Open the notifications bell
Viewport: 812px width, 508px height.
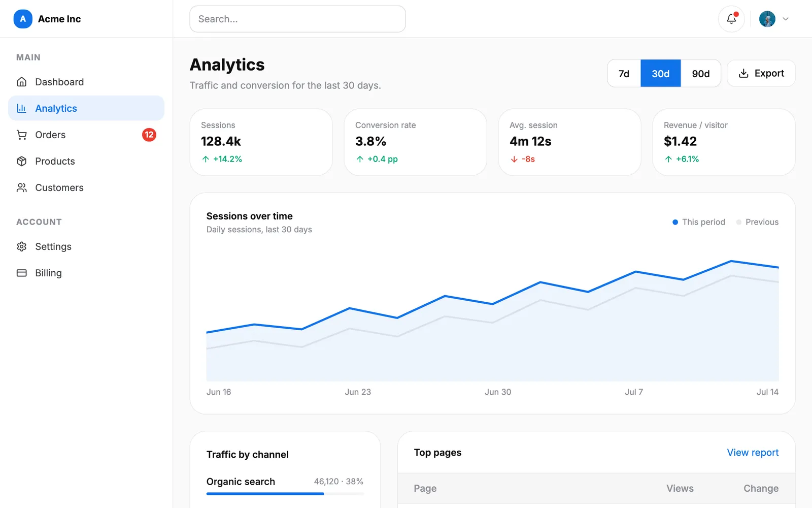click(x=731, y=19)
